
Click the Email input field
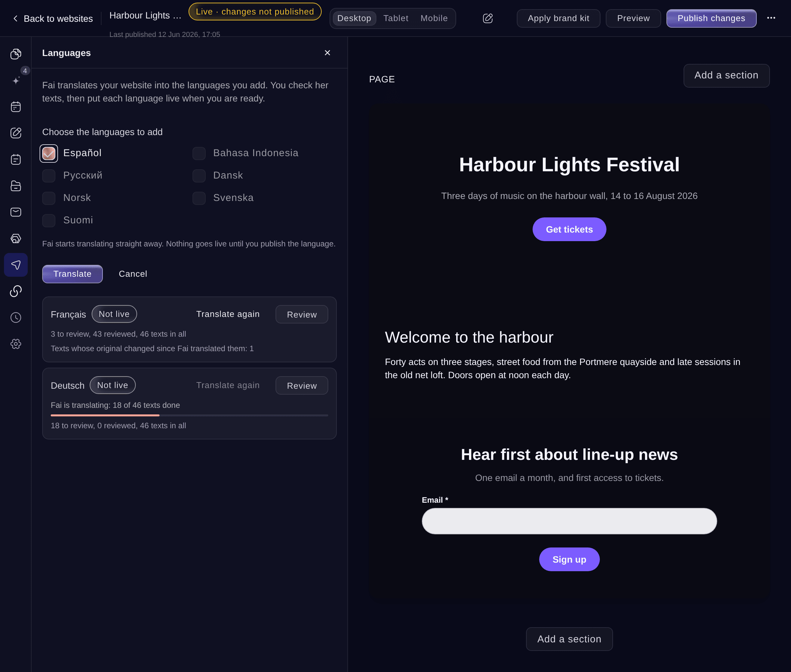coord(569,521)
